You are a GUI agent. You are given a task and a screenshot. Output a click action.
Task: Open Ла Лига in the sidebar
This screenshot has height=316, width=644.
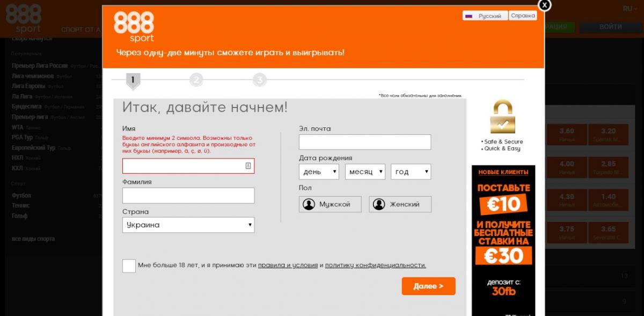tap(22, 96)
